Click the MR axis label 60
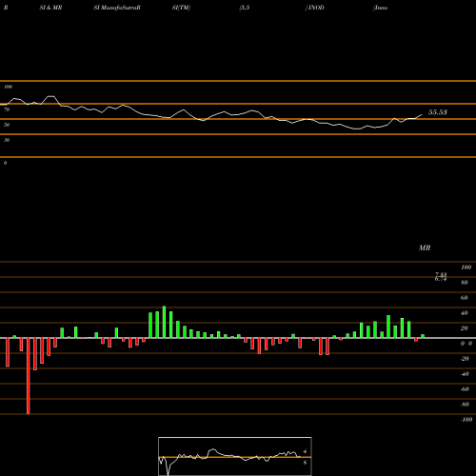 point(465,298)
